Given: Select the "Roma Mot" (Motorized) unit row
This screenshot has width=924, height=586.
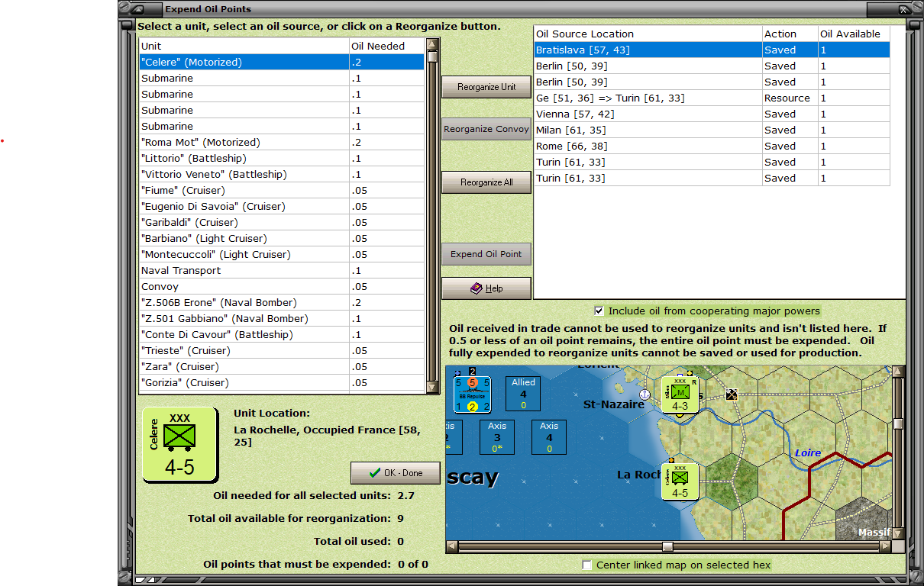Looking at the screenshot, I should pos(281,143).
